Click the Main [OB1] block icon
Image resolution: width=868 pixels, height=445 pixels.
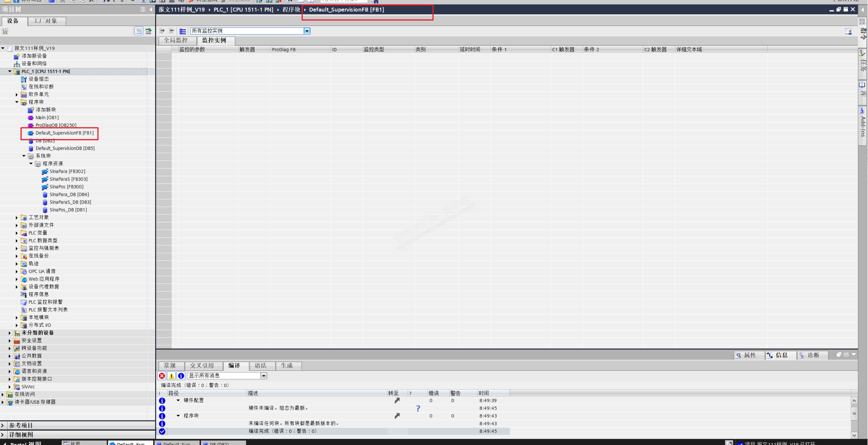(x=31, y=118)
